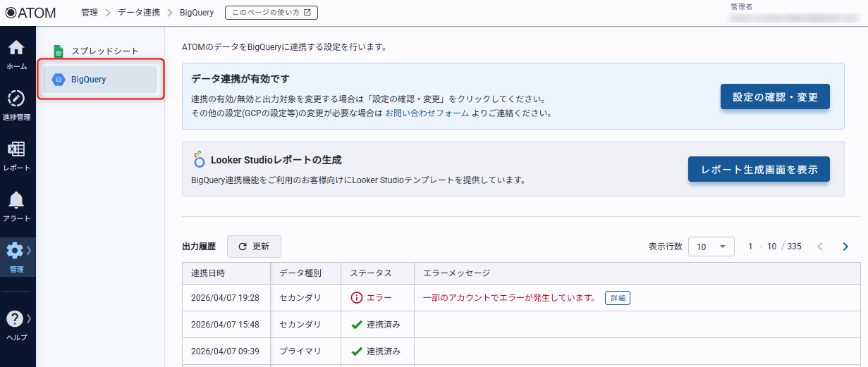Click 設定の確認・変更 button
This screenshot has width=868, height=367.
(775, 97)
